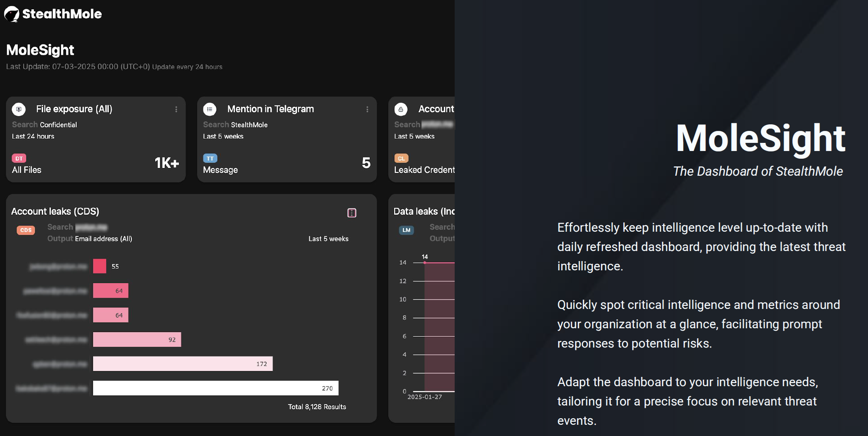Click the 14 data point on line chart

(425, 263)
